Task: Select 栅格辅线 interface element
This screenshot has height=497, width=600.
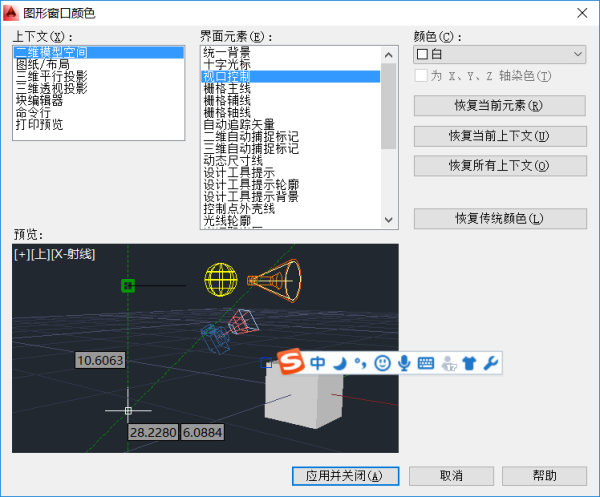Action: [291, 101]
